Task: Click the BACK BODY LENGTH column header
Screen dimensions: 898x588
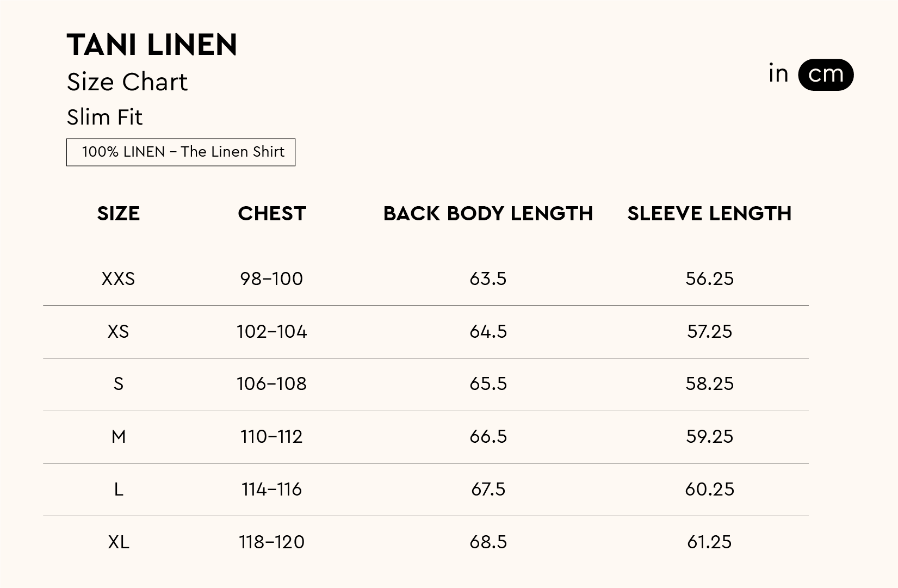Action: point(488,214)
